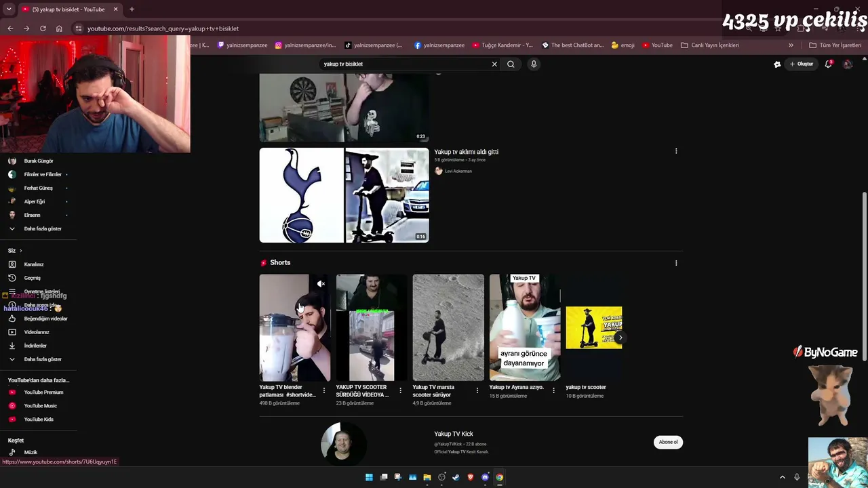Open the browser home page
This screenshot has height=488, width=868.
[x=59, y=28]
